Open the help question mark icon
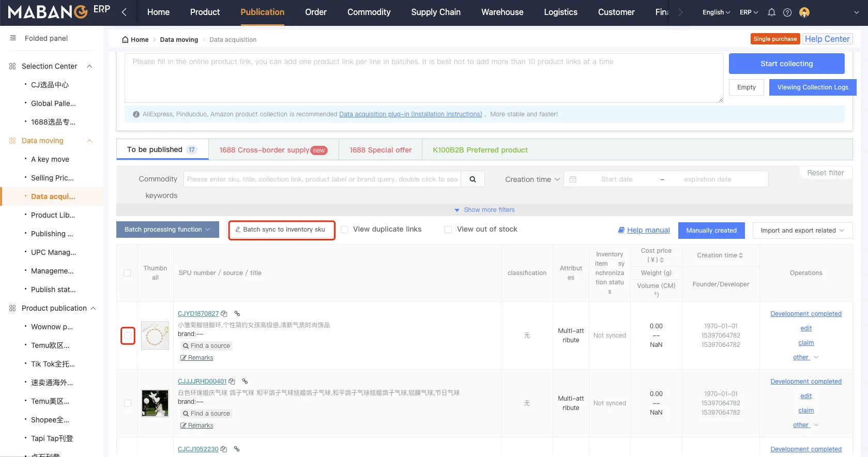The width and height of the screenshot is (868, 457). coord(787,12)
